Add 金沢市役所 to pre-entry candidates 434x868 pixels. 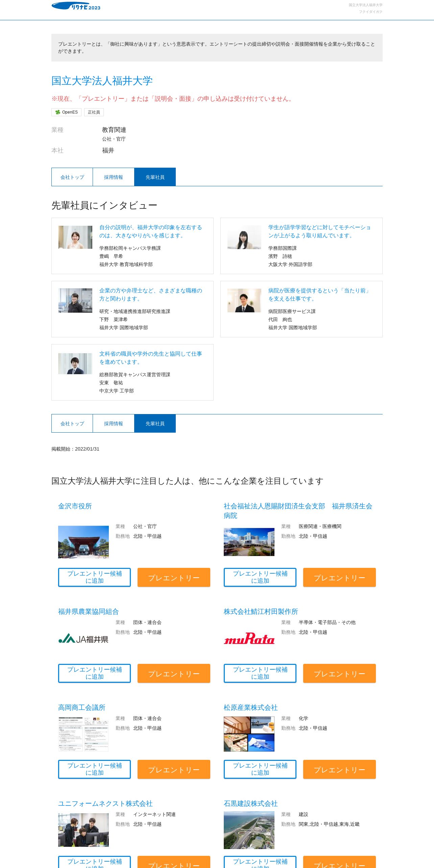94,577
